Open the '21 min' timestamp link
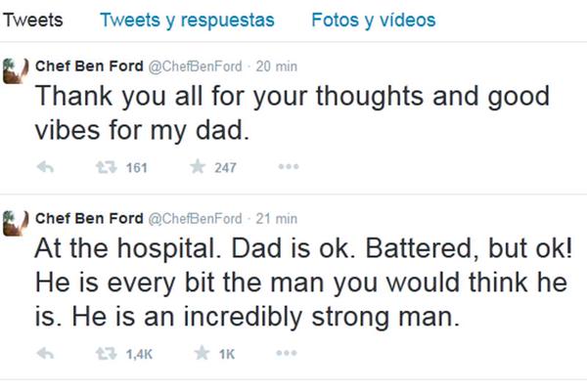The width and height of the screenshot is (587, 392). pyautogui.click(x=277, y=217)
